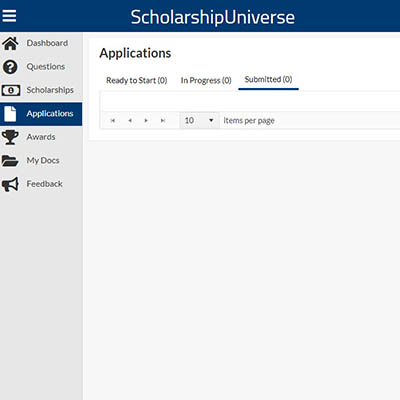Viewport: 400px width, 400px height.
Task: Click the Feedback megaphone icon
Action: coord(10,184)
